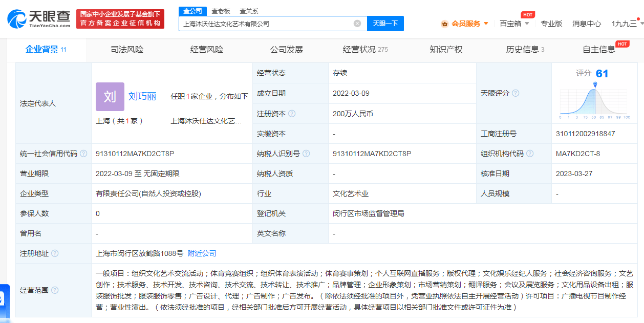Open the help tip beside 组织机构代码

point(530,153)
